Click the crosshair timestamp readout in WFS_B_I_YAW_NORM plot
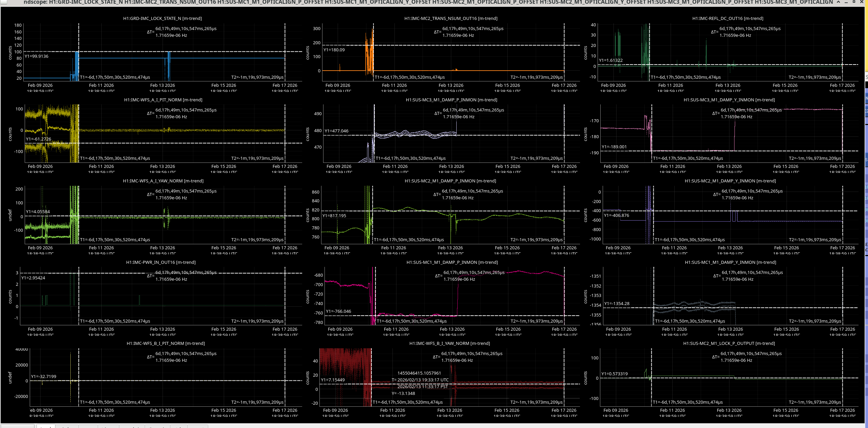The width and height of the screenshot is (868, 428). (x=420, y=380)
